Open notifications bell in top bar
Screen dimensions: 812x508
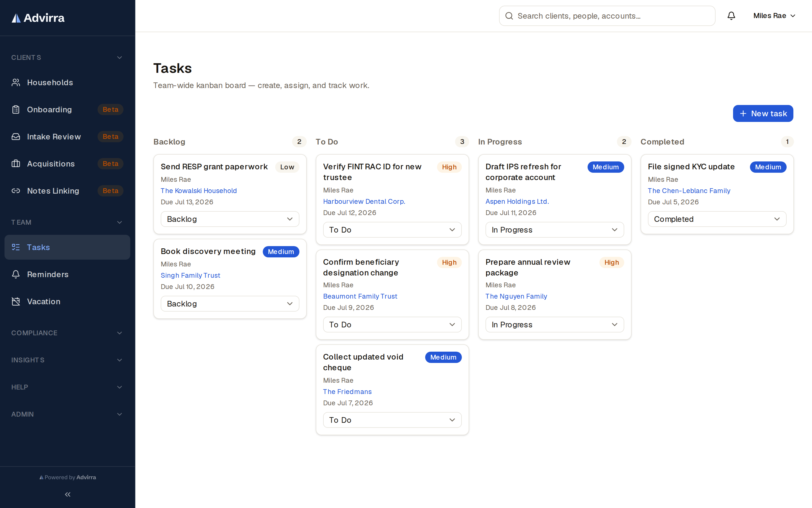click(x=731, y=16)
